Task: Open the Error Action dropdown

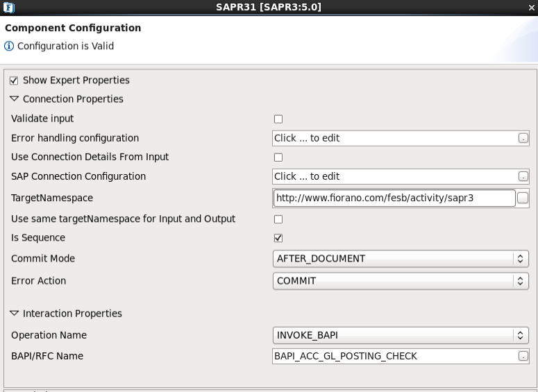Action: pos(401,281)
